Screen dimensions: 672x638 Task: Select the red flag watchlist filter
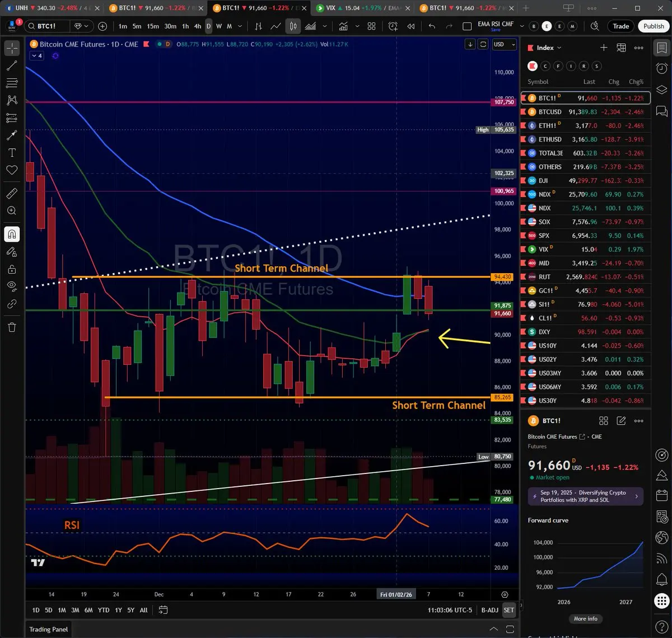pyautogui.click(x=533, y=66)
